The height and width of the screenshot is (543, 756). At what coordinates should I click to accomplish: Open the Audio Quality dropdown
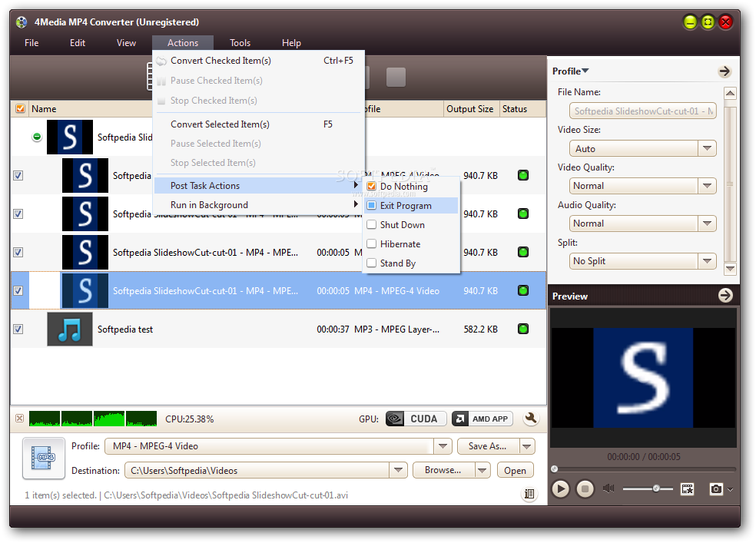point(707,223)
